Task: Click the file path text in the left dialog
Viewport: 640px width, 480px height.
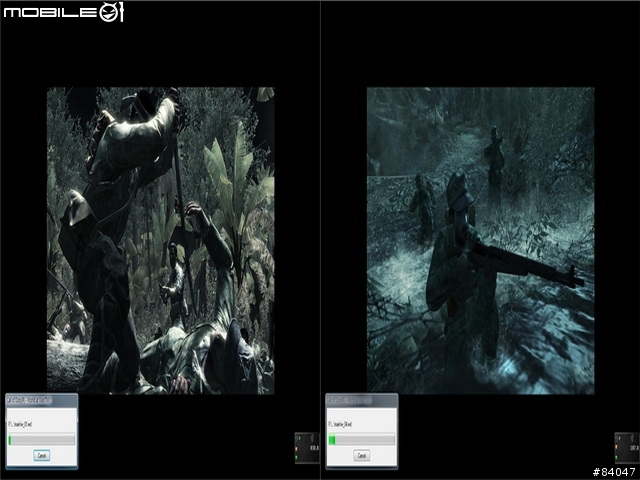Action: (20, 424)
